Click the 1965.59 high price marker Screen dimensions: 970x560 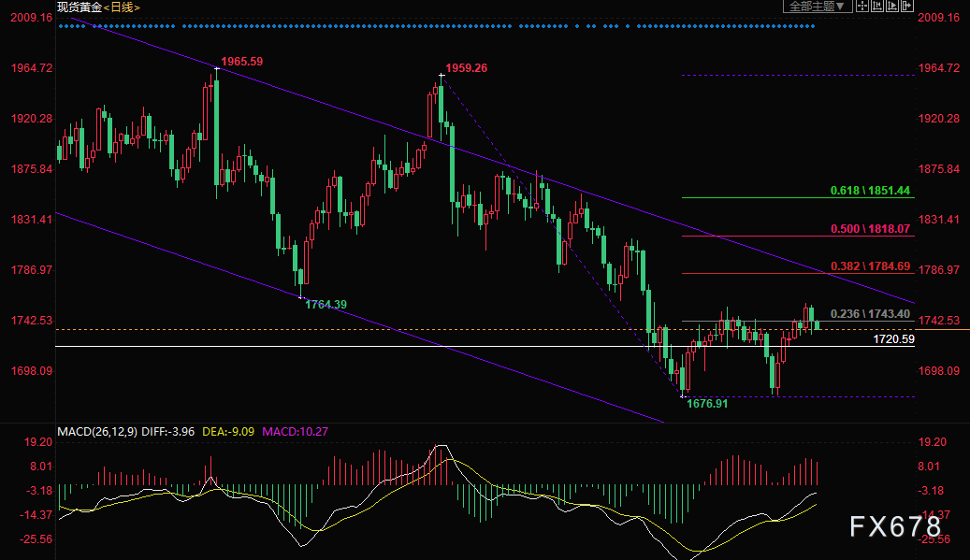[242, 62]
